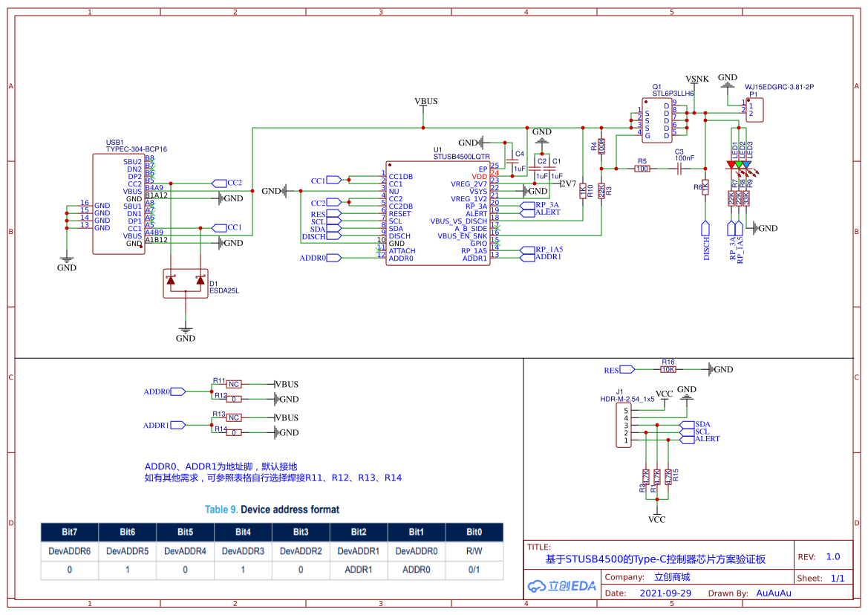Click the R5 100 ohm resistor
Screen dimensions: 868x615
coord(642,169)
